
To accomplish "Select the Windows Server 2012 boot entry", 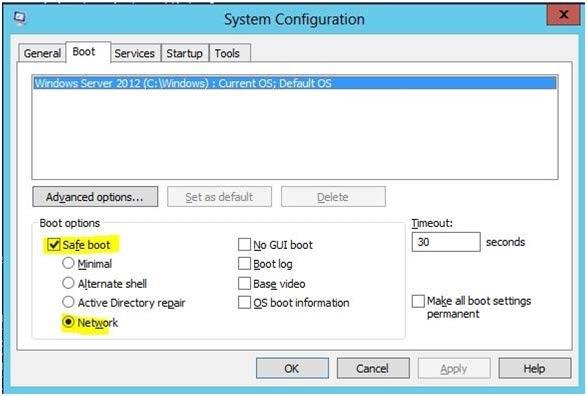I will click(x=295, y=83).
